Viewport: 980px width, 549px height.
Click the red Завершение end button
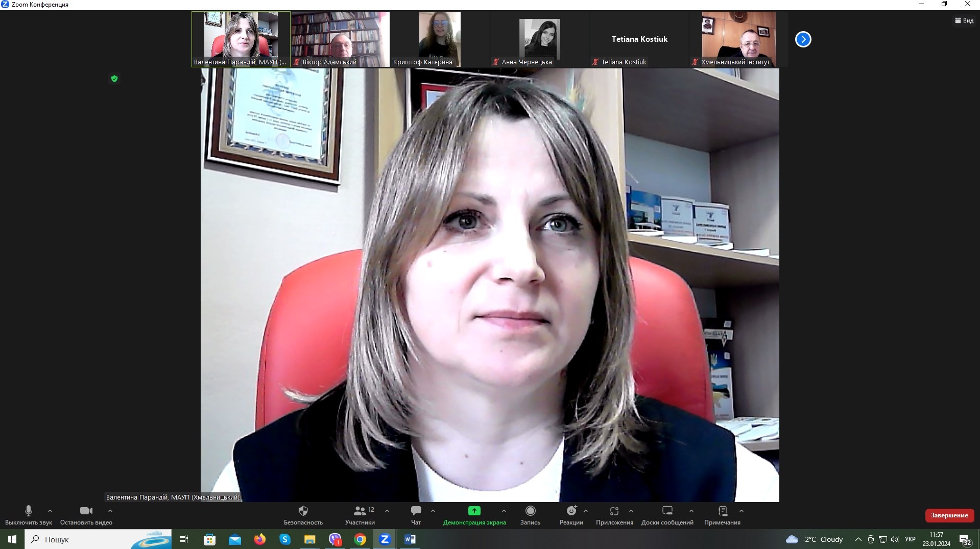click(x=949, y=515)
